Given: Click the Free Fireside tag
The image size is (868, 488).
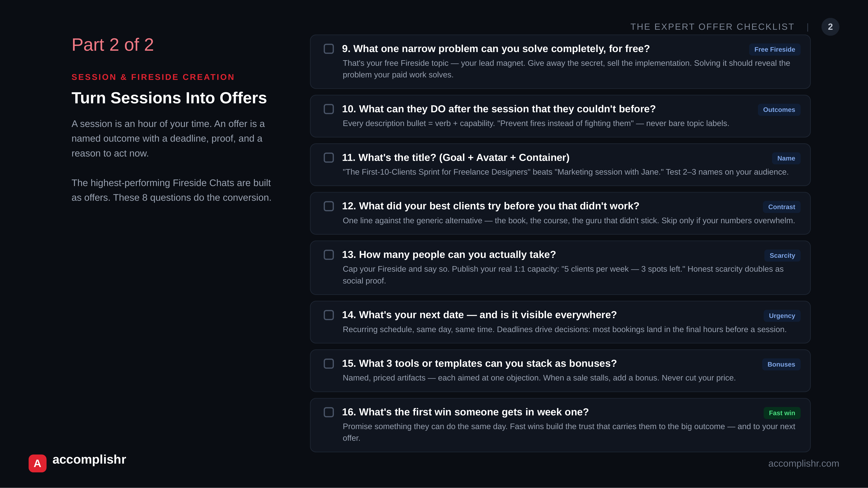Looking at the screenshot, I should coord(775,50).
